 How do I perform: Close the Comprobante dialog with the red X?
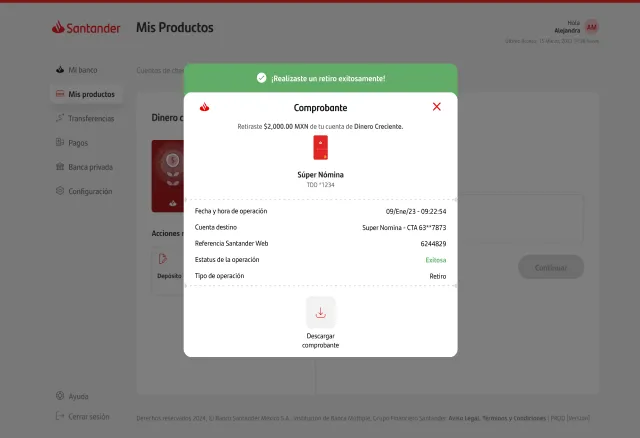click(436, 107)
